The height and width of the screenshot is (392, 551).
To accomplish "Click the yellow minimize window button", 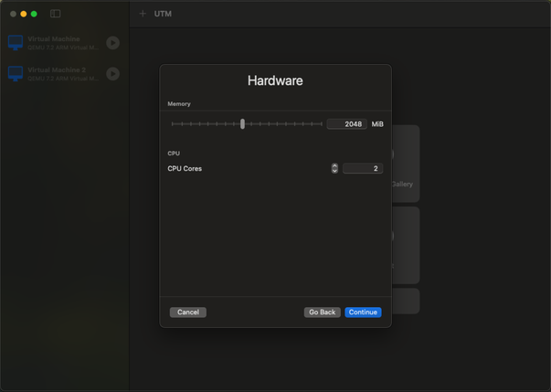I will 24,14.
